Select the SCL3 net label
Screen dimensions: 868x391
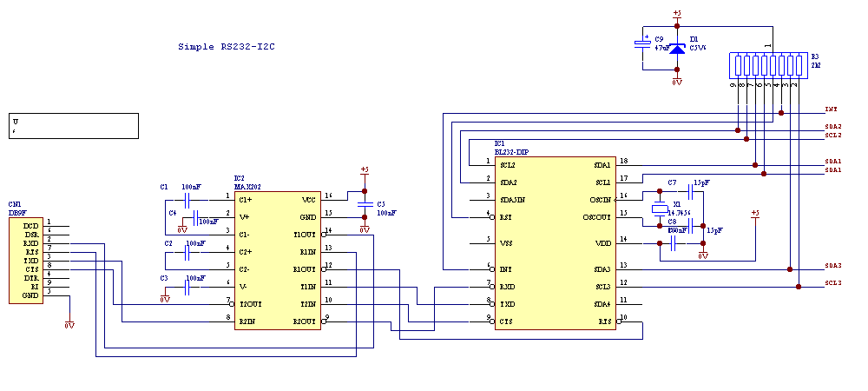click(x=832, y=283)
